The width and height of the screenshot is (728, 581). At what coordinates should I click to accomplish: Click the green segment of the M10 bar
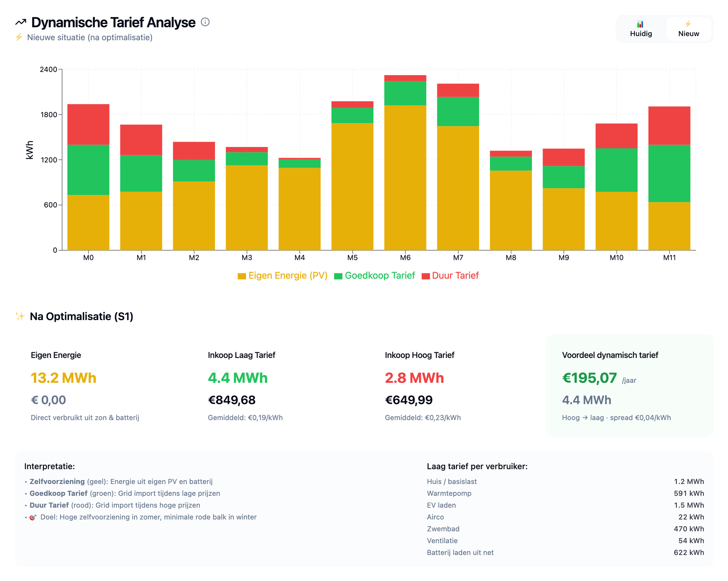pos(617,170)
